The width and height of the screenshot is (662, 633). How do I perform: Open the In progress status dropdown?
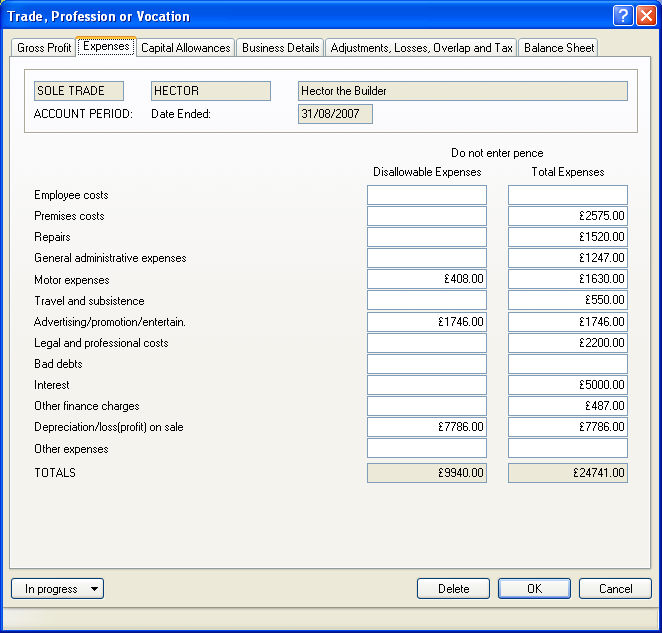(57, 589)
